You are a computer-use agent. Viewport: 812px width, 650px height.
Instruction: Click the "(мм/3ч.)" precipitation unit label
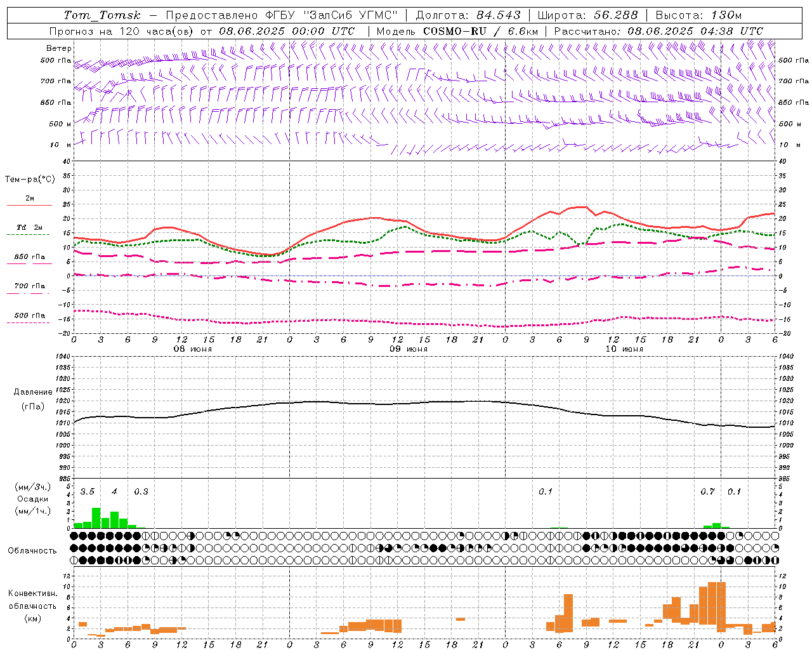click(33, 487)
